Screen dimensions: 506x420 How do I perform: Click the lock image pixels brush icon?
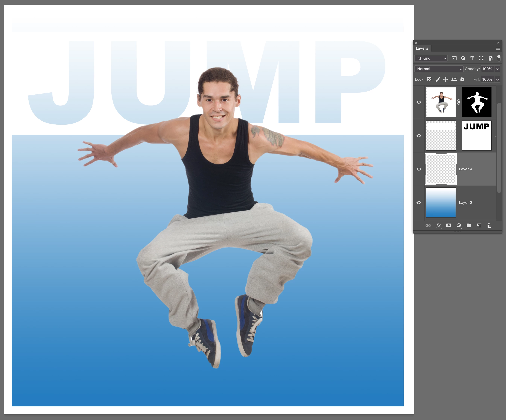[x=438, y=79]
